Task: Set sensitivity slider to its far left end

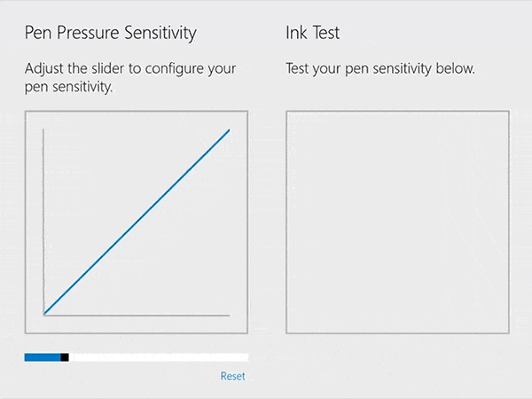Action: [x=26, y=357]
